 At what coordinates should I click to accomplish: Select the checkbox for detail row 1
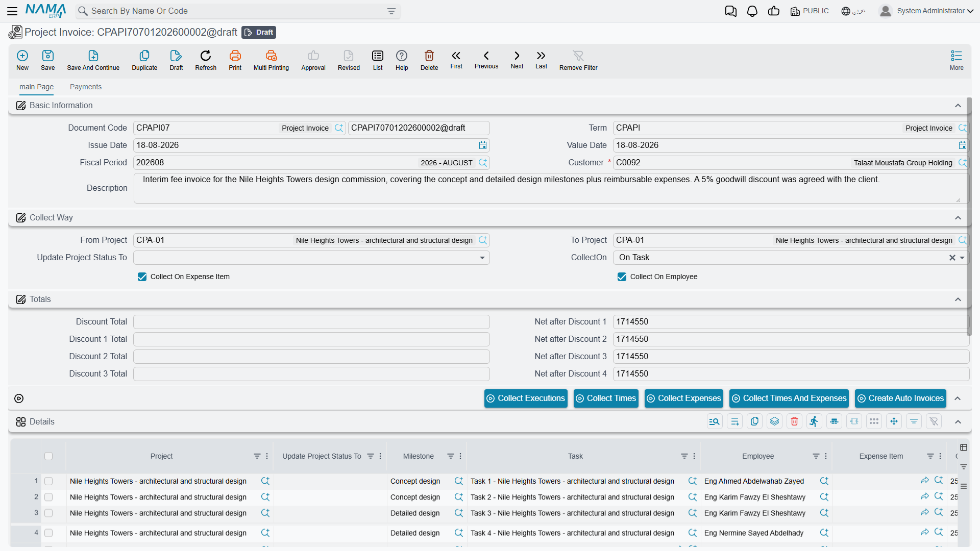tap(48, 481)
